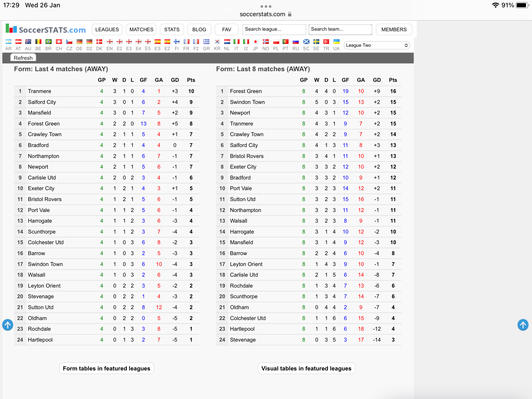Screen dimensions: 532x399
Task: Open the MATCHES menu
Action: tap(141, 29)
